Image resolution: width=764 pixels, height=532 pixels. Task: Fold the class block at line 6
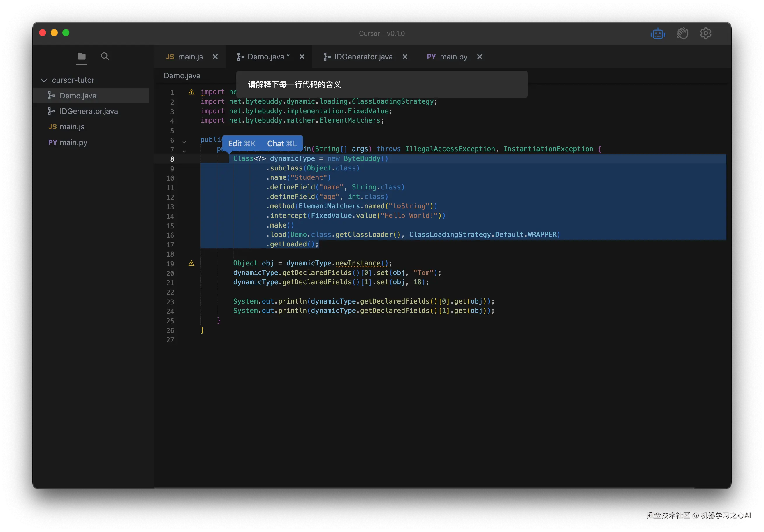pyautogui.click(x=184, y=142)
